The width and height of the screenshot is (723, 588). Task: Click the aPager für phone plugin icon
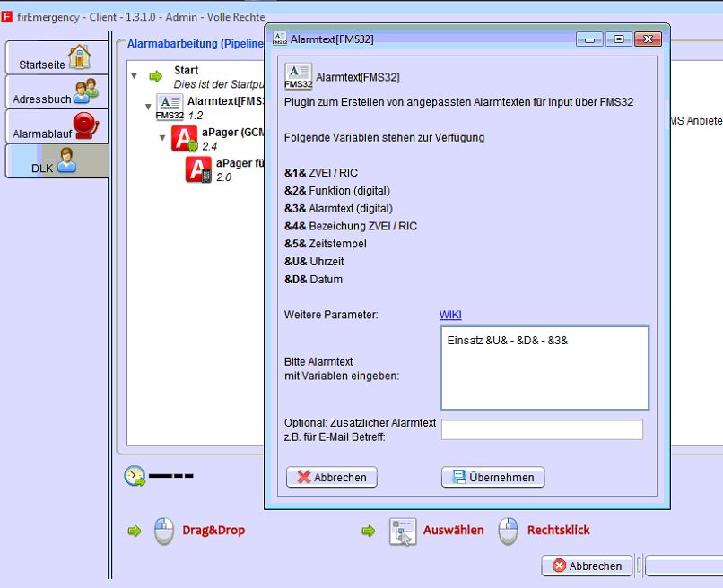pyautogui.click(x=199, y=169)
